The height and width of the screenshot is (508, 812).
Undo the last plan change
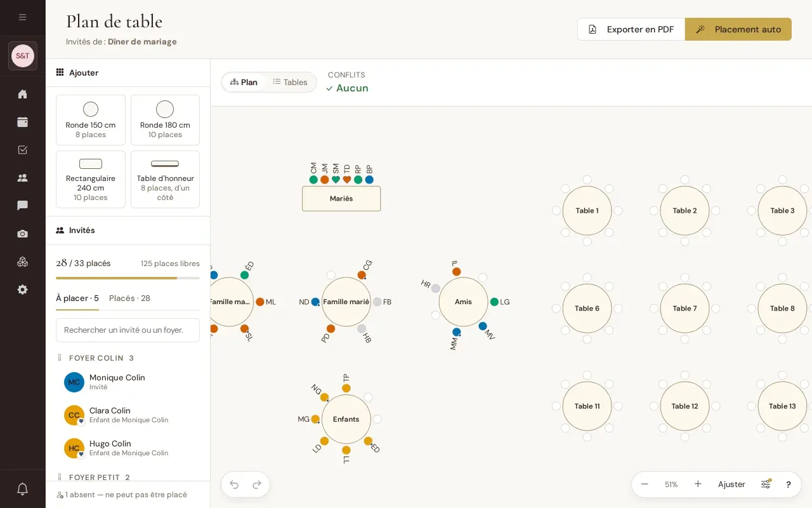[234, 485]
